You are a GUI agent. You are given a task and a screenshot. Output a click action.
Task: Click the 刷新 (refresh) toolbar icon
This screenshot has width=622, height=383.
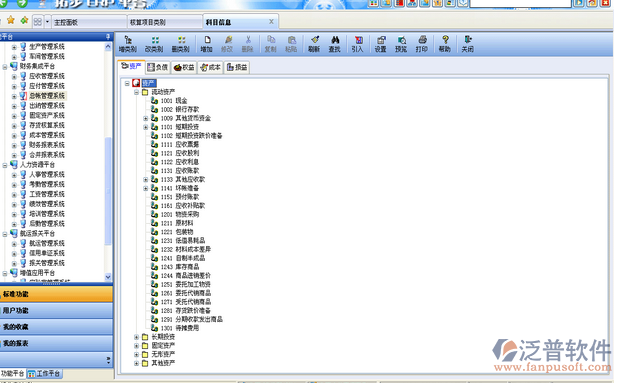coord(314,44)
